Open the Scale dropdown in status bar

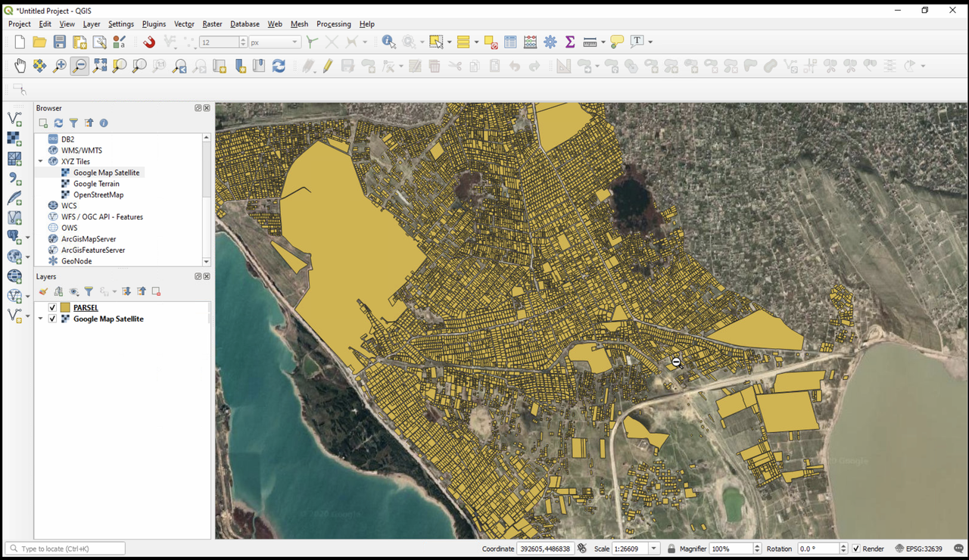(x=653, y=549)
